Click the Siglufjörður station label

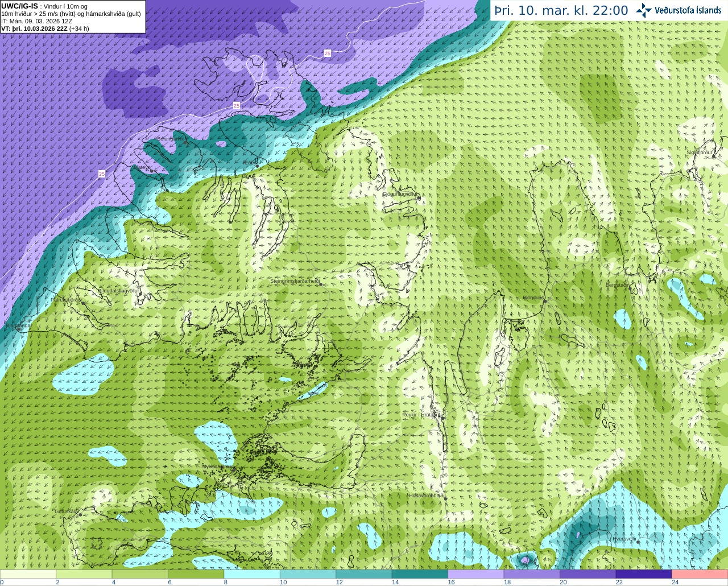coord(699,152)
